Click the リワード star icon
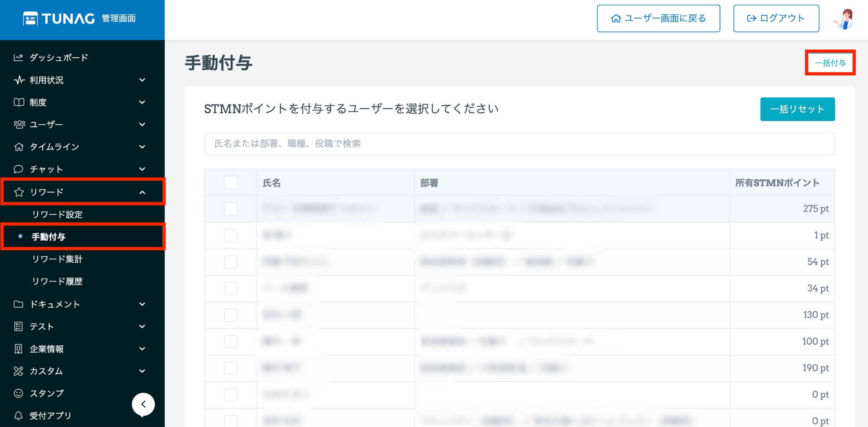868x427 pixels. (19, 192)
